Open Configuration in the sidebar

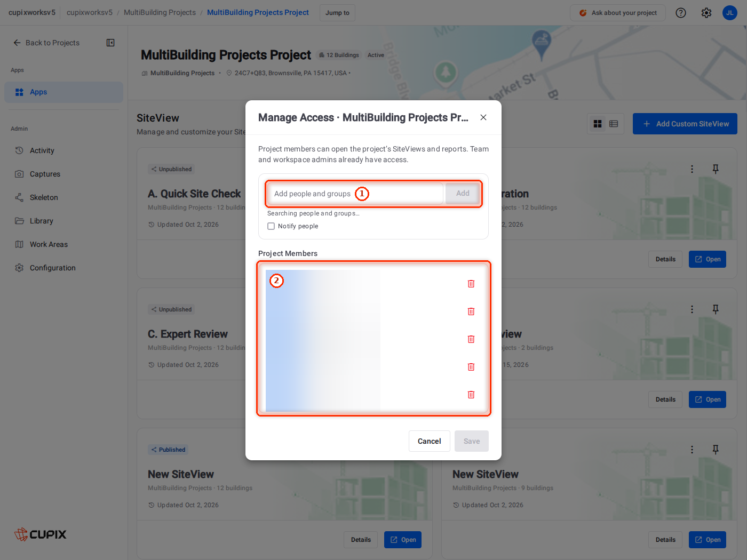63,268
